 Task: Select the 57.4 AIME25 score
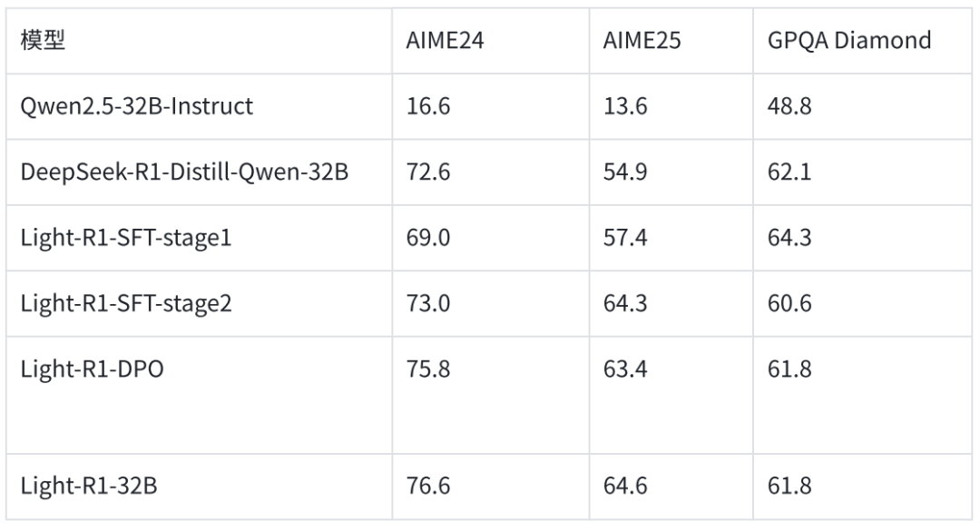coord(625,238)
